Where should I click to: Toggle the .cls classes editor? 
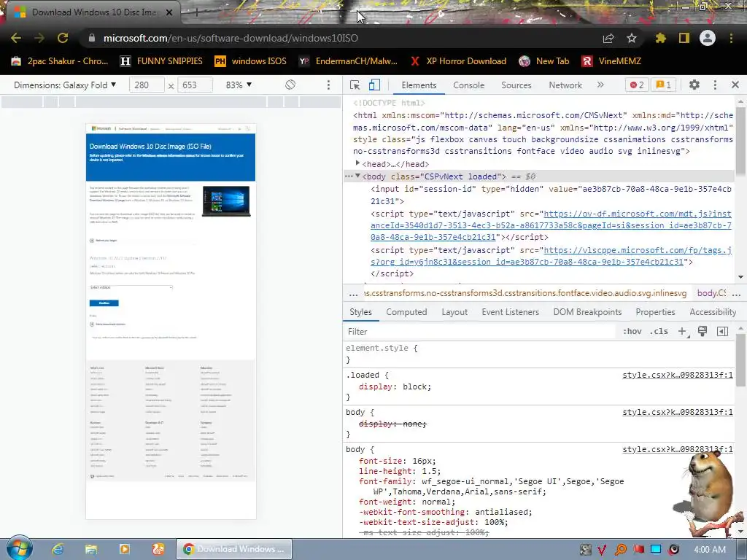pos(659,332)
